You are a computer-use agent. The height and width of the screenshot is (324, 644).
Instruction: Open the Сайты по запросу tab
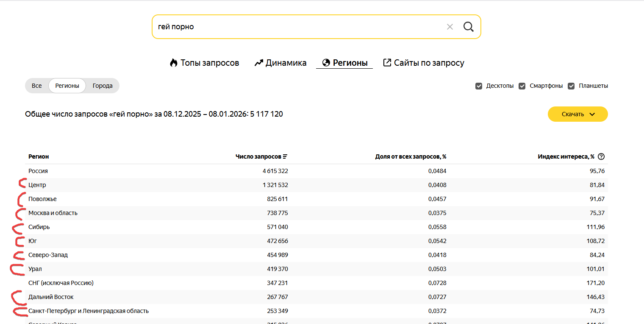pyautogui.click(x=424, y=63)
